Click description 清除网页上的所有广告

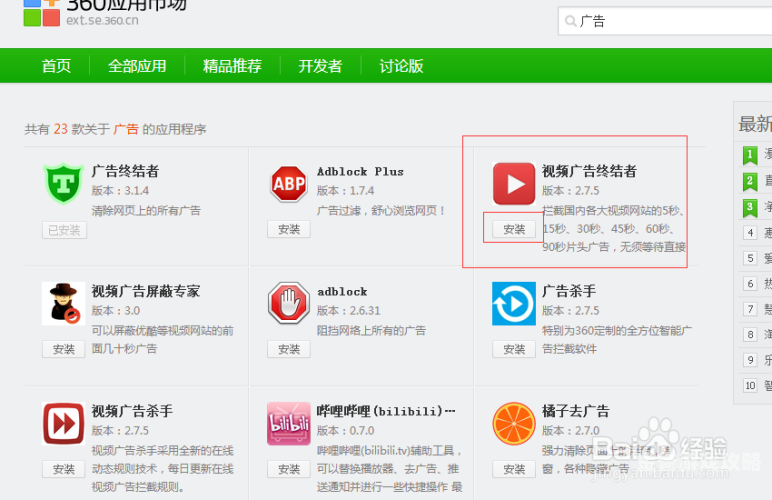146,211
